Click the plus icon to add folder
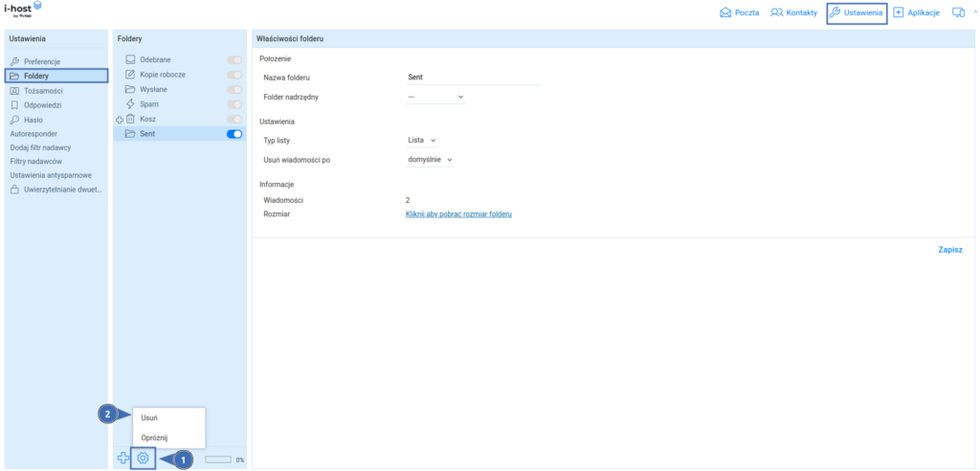 (122, 459)
